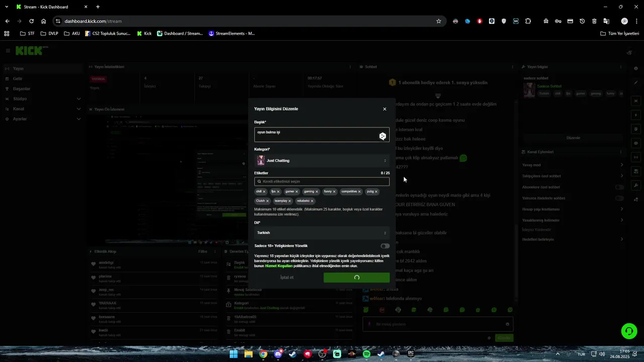644x362 pixels.
Task: Toggle Sadece 18+ Yetişkinlere Yönelik switch
Action: (385, 246)
